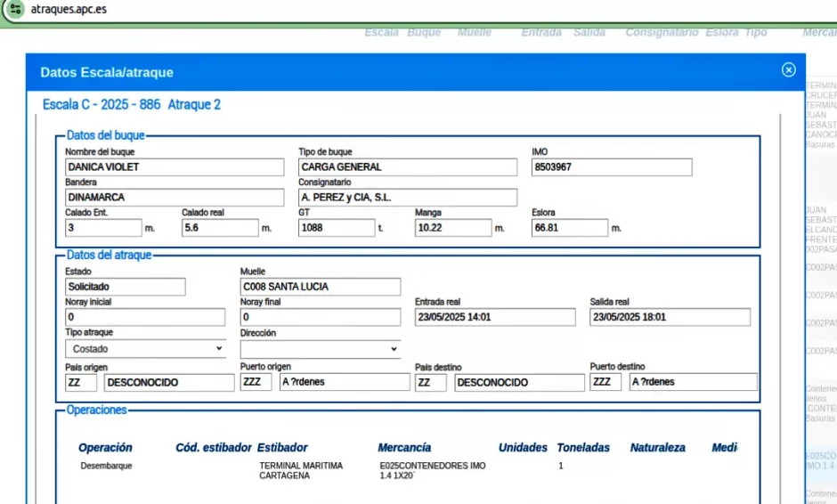The height and width of the screenshot is (504, 837).
Task: Click the IMO number field
Action: 611,167
